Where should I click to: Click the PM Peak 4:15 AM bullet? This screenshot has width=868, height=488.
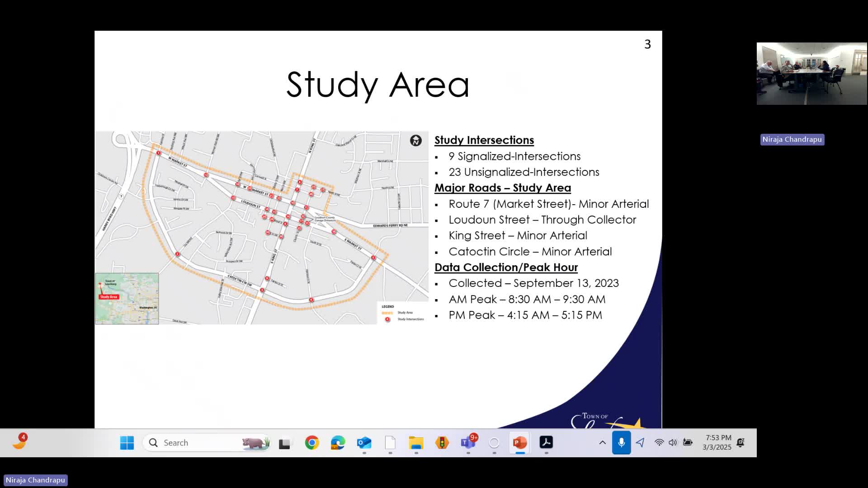coord(525,315)
